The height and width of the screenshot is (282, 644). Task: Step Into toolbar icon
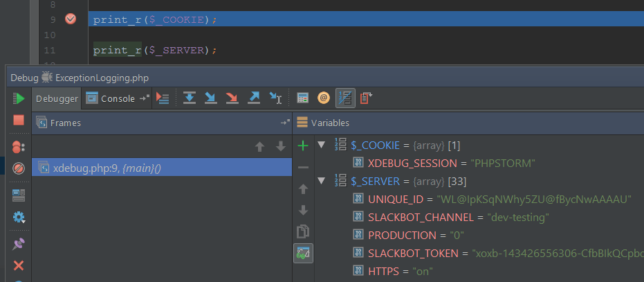click(211, 98)
